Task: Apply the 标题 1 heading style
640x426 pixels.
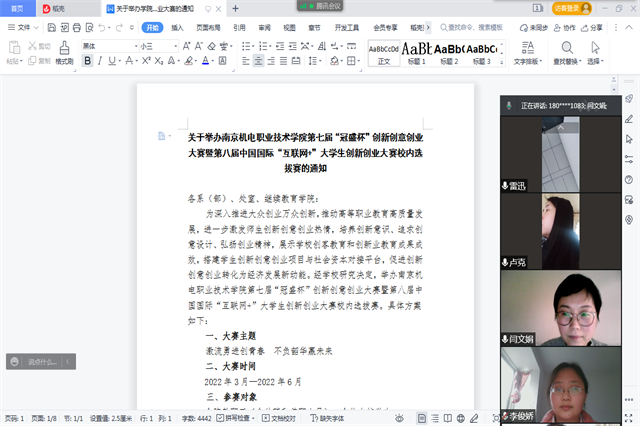Action: (417, 52)
